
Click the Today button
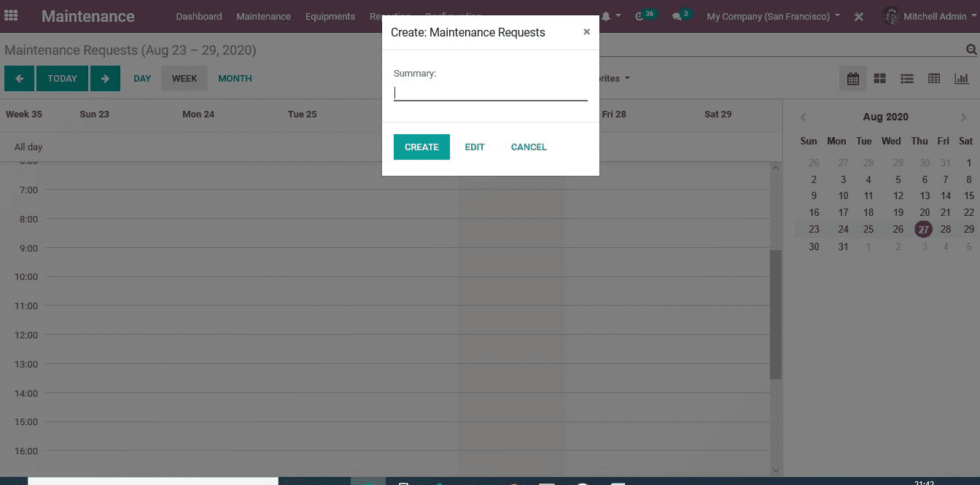click(62, 79)
